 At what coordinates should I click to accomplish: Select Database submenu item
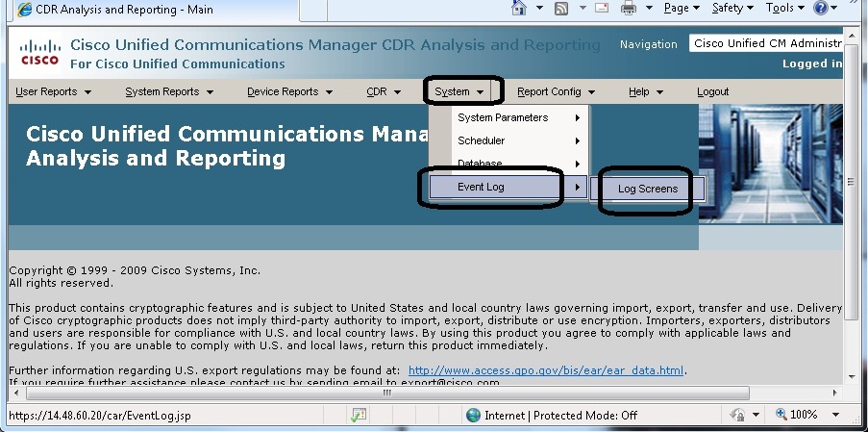(x=509, y=164)
